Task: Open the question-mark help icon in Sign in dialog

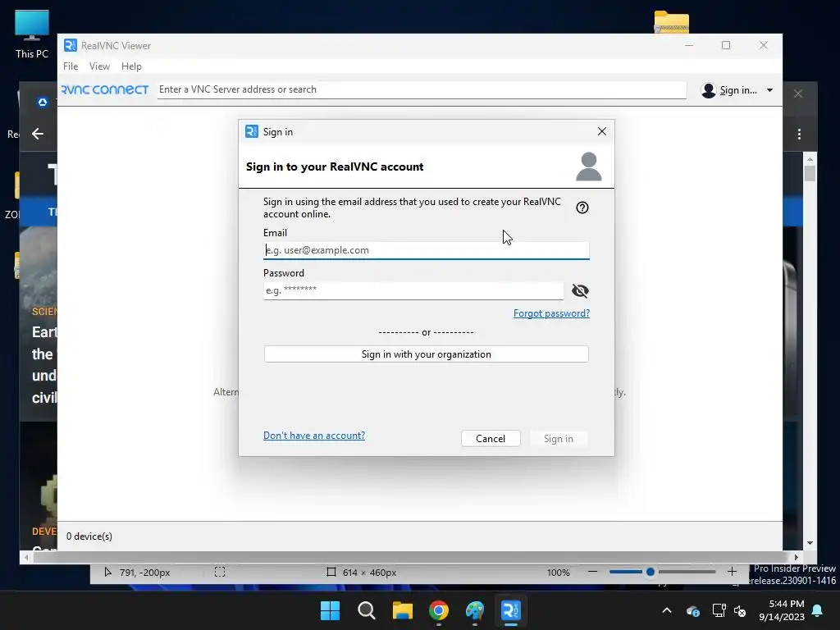Action: [x=582, y=208]
